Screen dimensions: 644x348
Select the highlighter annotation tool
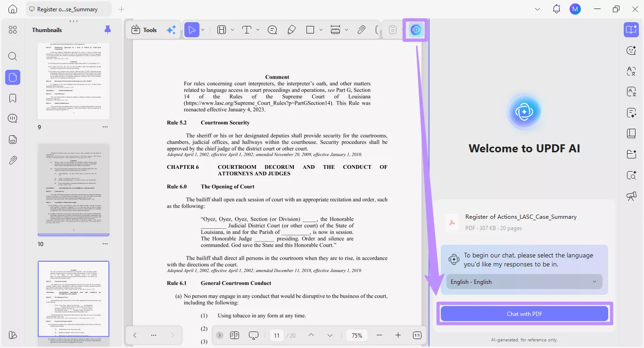[292, 29]
